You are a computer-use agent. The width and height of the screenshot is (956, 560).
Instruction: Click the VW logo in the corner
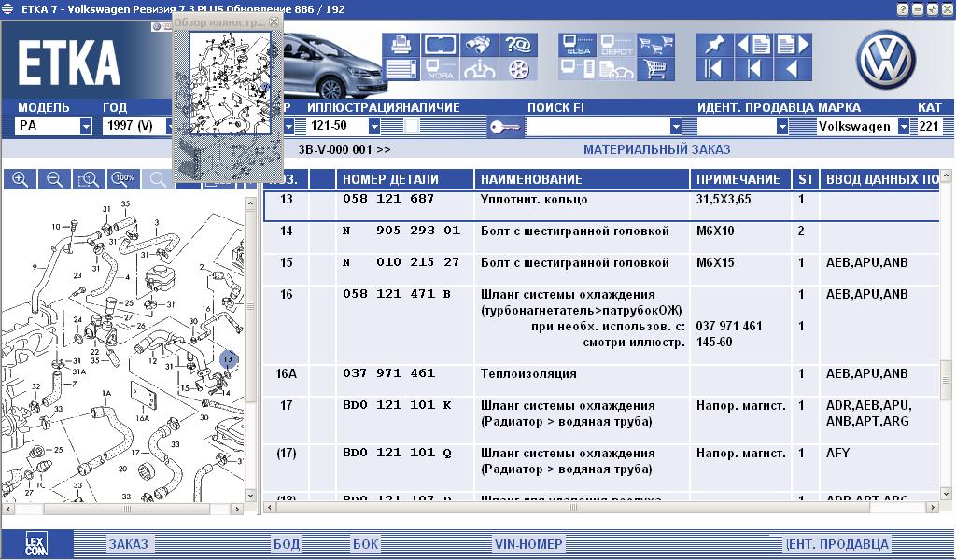886,59
